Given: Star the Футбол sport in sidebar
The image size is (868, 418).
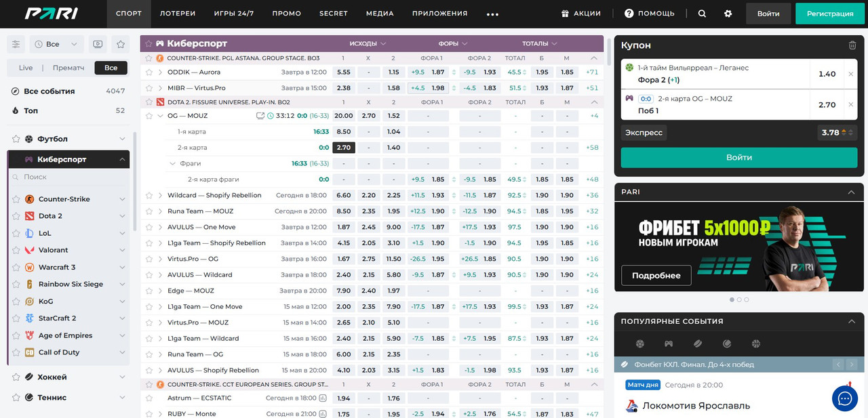Looking at the screenshot, I should click(15, 139).
